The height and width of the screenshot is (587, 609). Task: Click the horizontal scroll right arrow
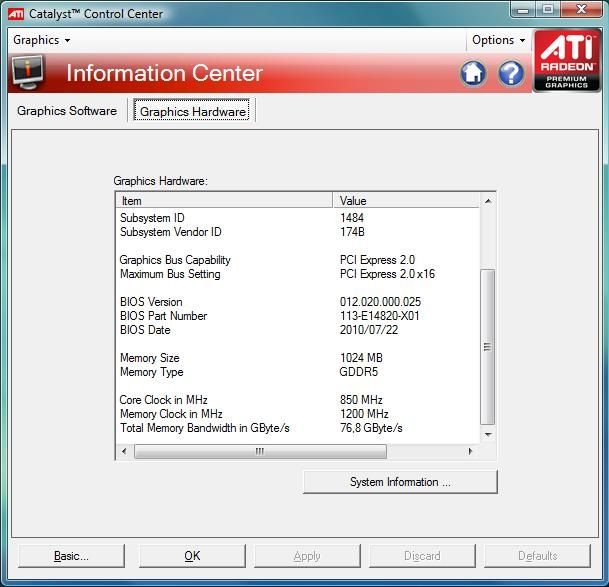tap(471, 451)
